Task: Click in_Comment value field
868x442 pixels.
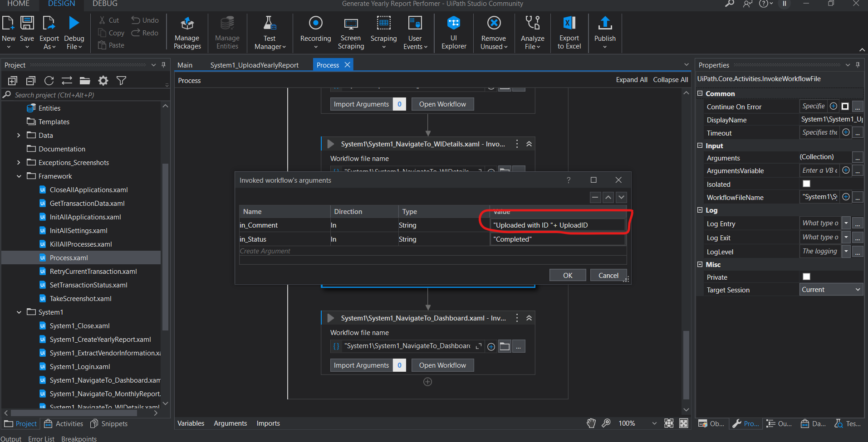Action: click(558, 225)
